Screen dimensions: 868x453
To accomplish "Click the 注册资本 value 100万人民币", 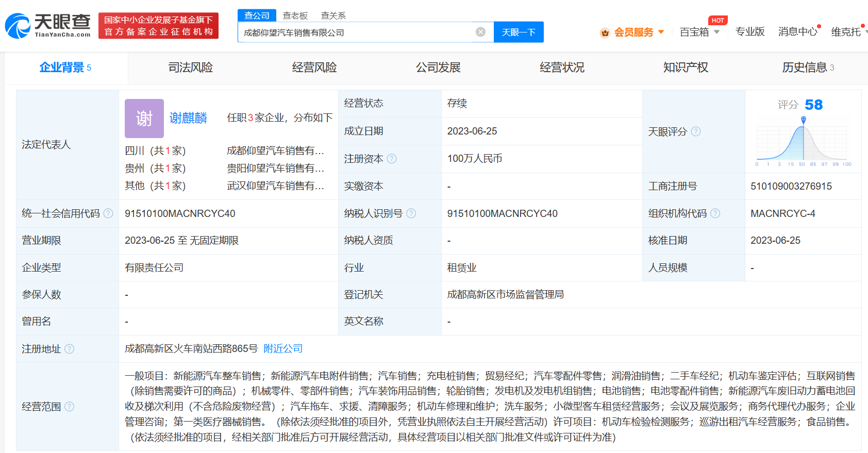I will (x=475, y=158).
